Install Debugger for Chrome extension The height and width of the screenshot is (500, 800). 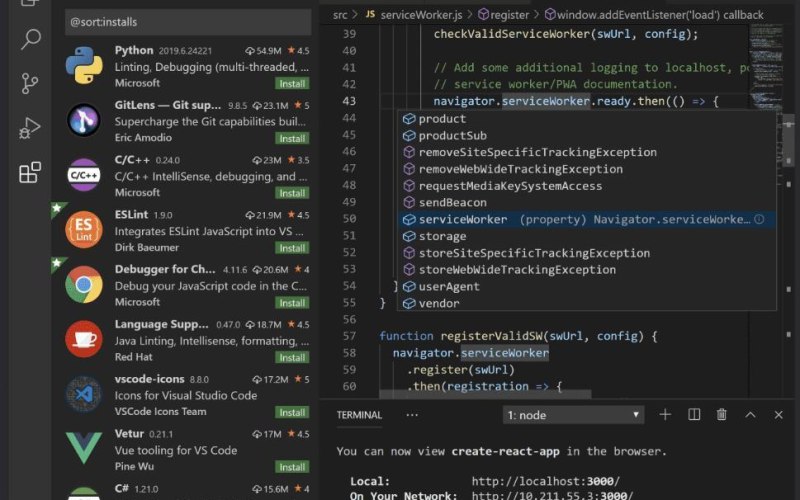coord(292,303)
